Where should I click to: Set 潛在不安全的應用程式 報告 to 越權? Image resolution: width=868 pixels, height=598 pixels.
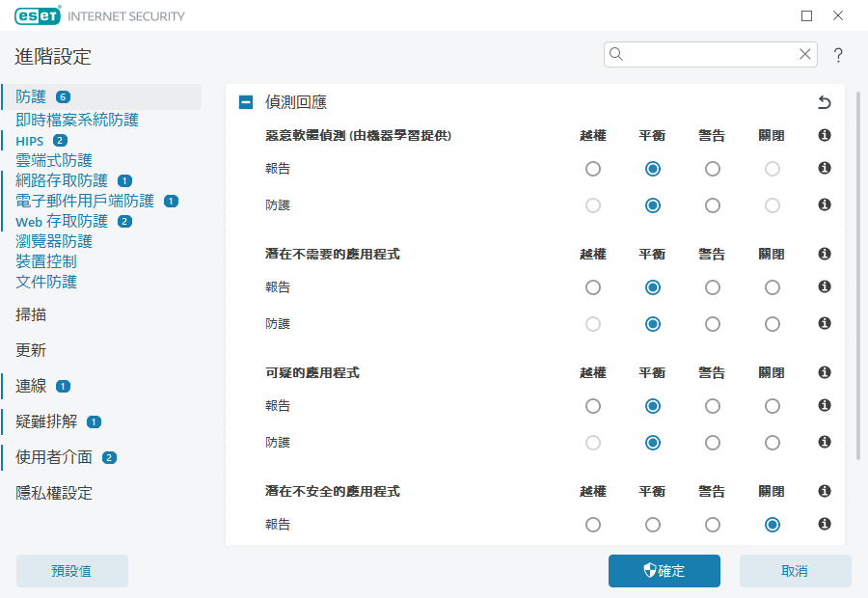pyautogui.click(x=593, y=525)
